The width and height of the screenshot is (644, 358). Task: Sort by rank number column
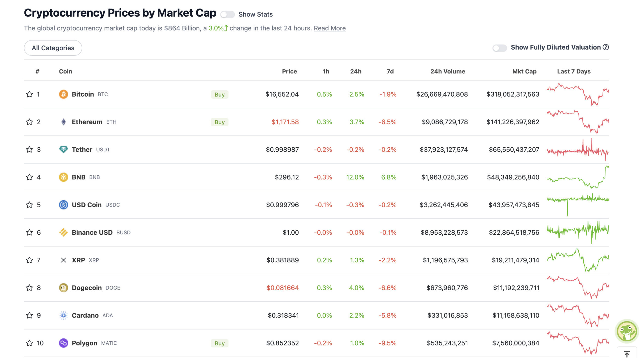coord(37,71)
